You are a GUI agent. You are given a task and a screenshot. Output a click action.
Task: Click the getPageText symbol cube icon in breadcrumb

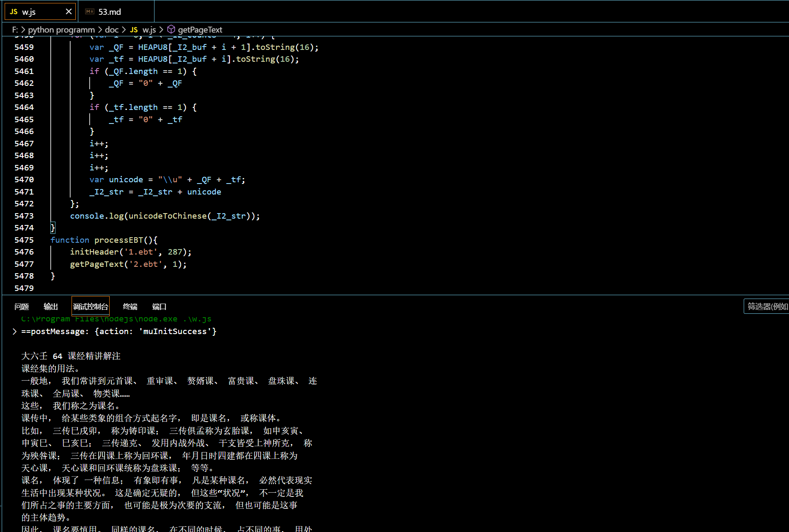coord(171,29)
